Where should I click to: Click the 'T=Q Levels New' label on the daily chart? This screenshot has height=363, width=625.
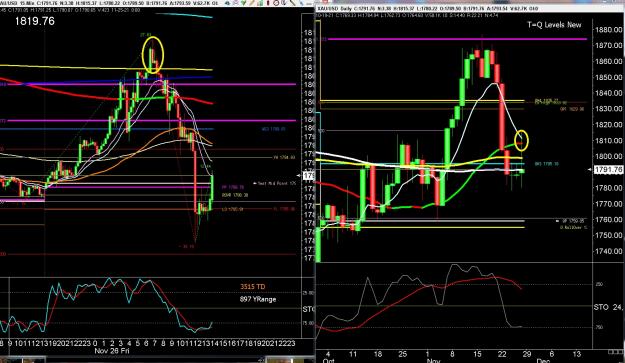pyautogui.click(x=554, y=25)
